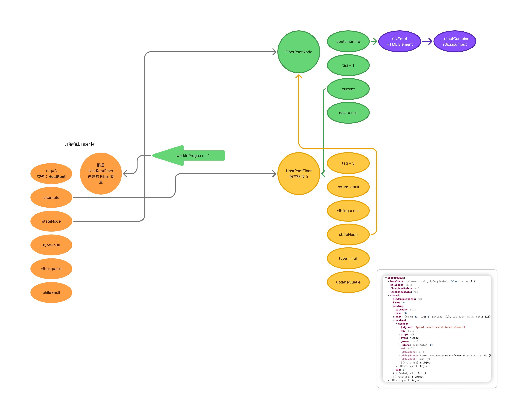Select the green next = null ellipse

point(348,113)
